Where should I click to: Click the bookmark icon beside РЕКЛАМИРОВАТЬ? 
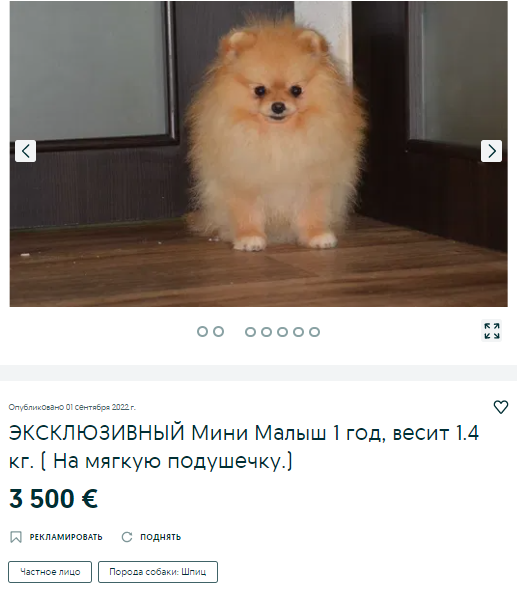click(x=16, y=537)
